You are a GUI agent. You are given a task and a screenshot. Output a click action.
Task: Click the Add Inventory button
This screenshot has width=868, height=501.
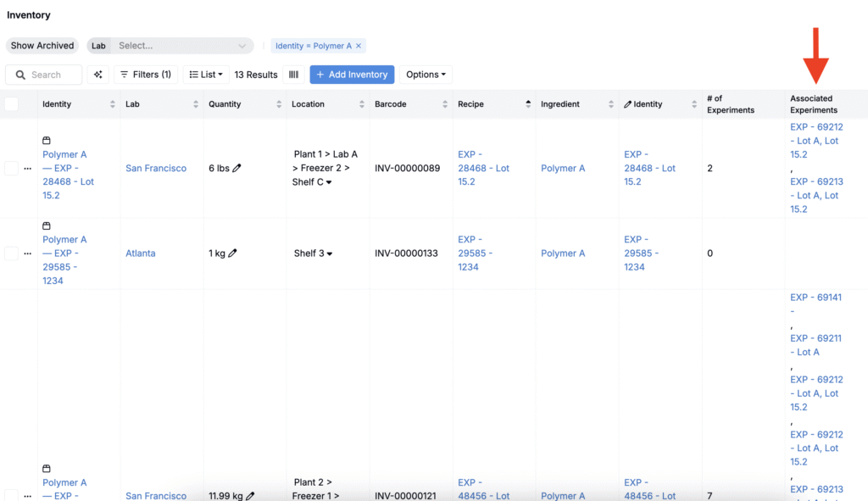pyautogui.click(x=352, y=75)
